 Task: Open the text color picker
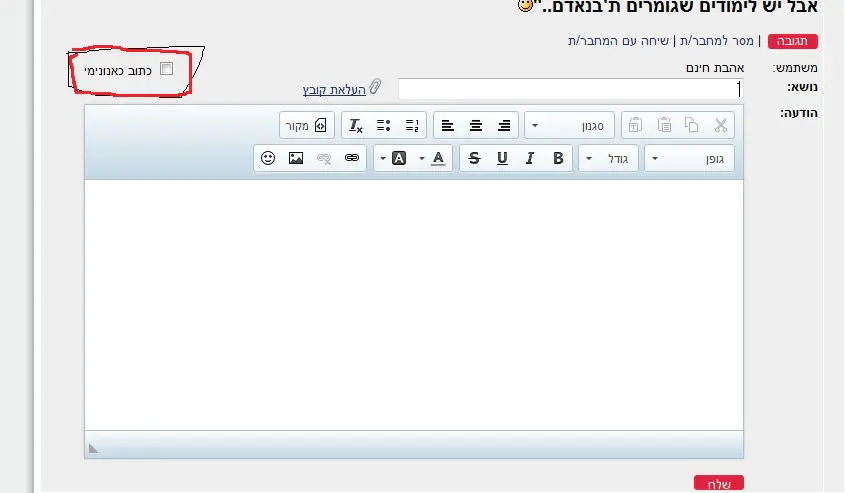[438, 158]
